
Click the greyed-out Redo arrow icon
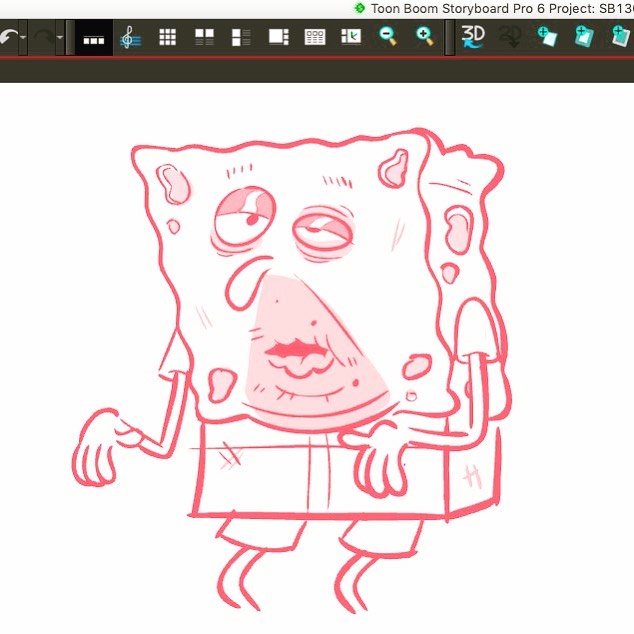coord(44,37)
